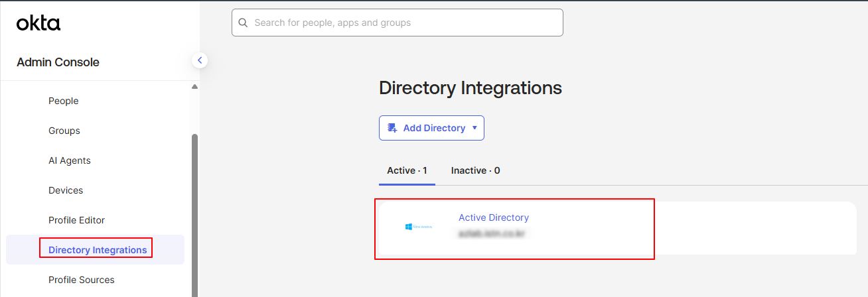Viewport: 868px width, 297px height.
Task: Click the Okta logo
Action: coord(38,23)
